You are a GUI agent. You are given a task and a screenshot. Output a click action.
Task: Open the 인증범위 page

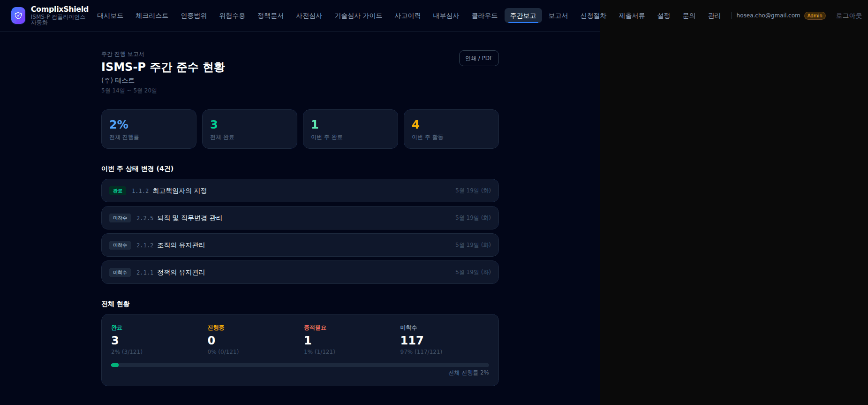point(194,15)
